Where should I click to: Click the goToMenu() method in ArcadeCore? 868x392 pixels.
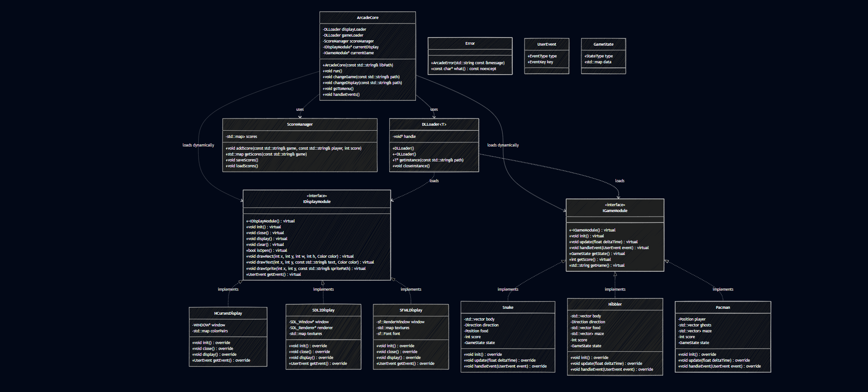click(x=338, y=89)
